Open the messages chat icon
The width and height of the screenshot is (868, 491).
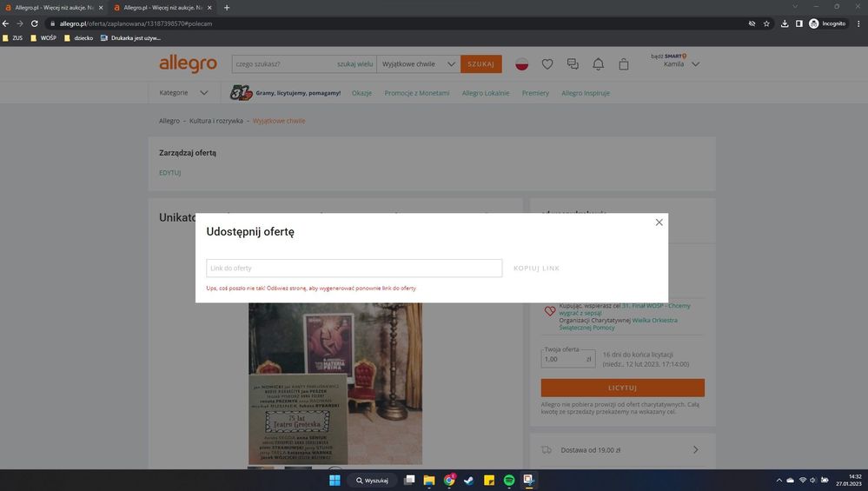[x=573, y=64]
